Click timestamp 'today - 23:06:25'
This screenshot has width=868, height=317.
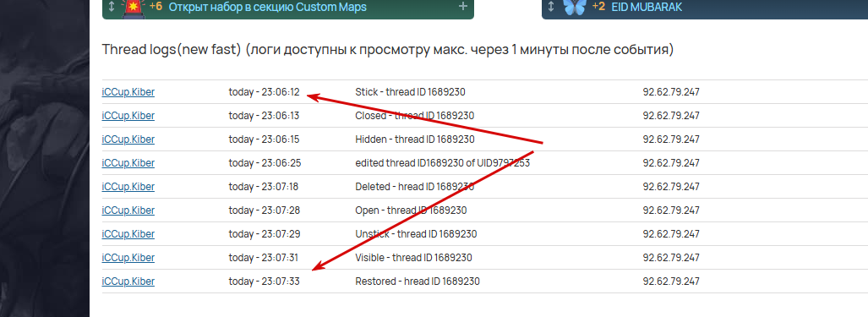point(265,163)
